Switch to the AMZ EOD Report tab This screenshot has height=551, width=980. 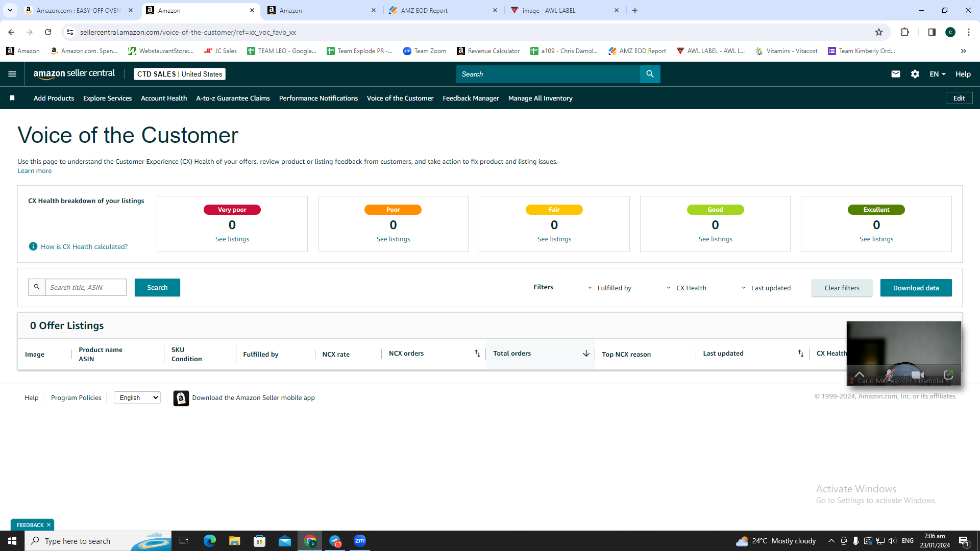[442, 10]
